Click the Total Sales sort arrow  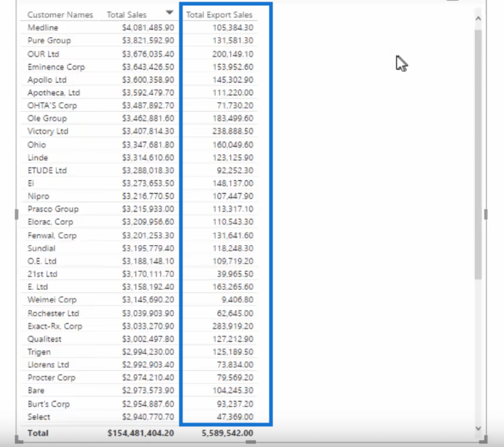tap(170, 13)
